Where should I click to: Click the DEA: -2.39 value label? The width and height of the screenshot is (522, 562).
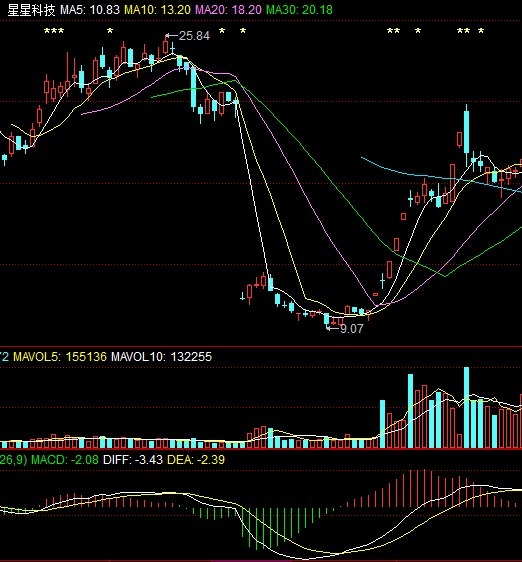(196, 459)
